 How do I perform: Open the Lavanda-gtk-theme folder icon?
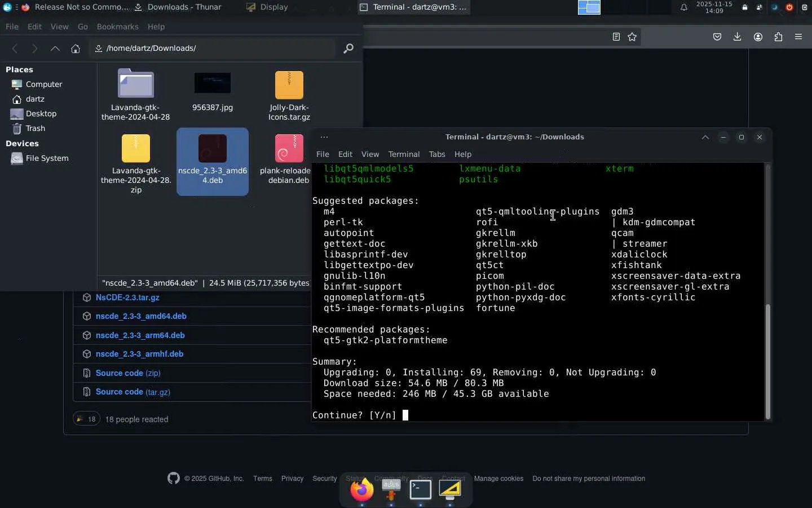[x=136, y=84]
